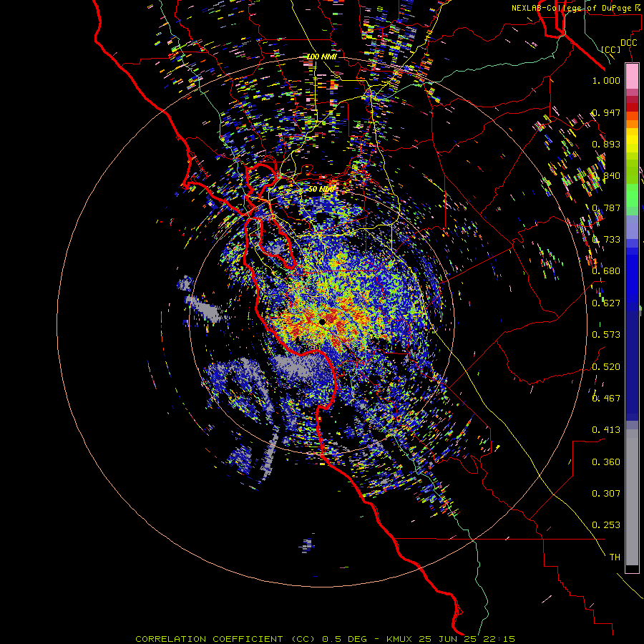Image resolution: width=644 pixels, height=644 pixels.
Task: Click the 0.467 scale value
Action: 606,398
